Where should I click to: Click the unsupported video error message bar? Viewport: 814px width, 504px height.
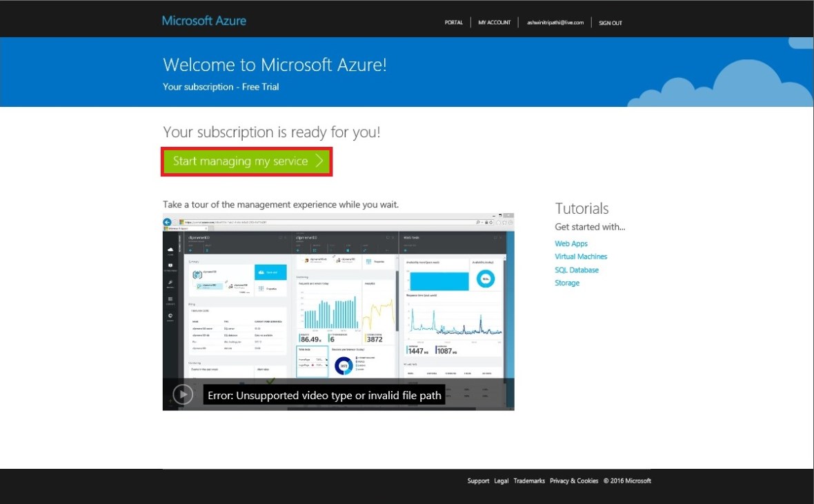[x=324, y=395]
